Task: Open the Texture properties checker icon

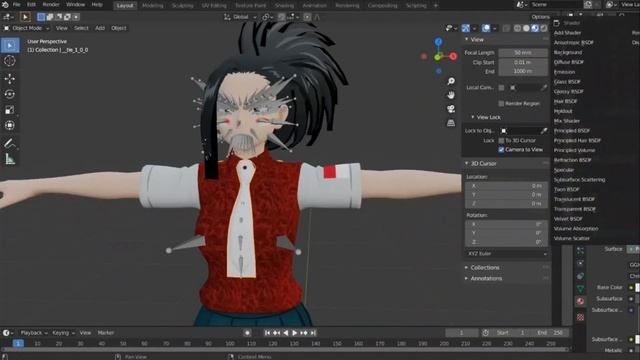Action: (x=580, y=317)
